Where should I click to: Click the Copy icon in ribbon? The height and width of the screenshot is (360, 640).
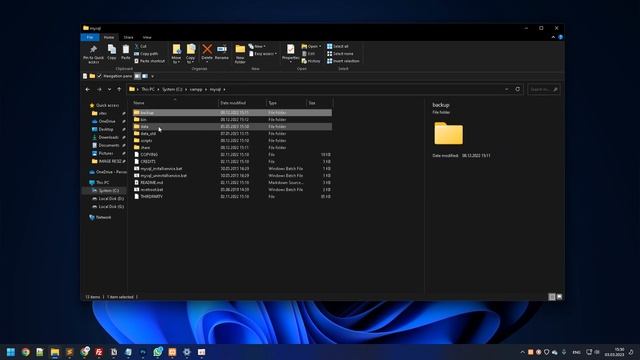click(112, 49)
